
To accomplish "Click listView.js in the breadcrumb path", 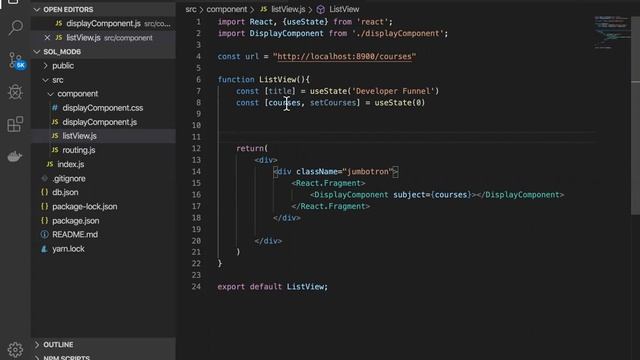I will [x=288, y=9].
